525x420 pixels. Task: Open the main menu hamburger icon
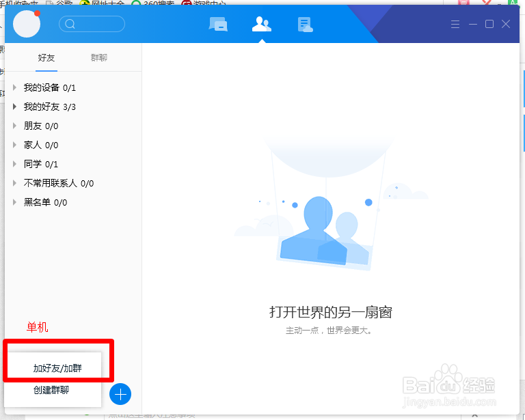pos(455,24)
